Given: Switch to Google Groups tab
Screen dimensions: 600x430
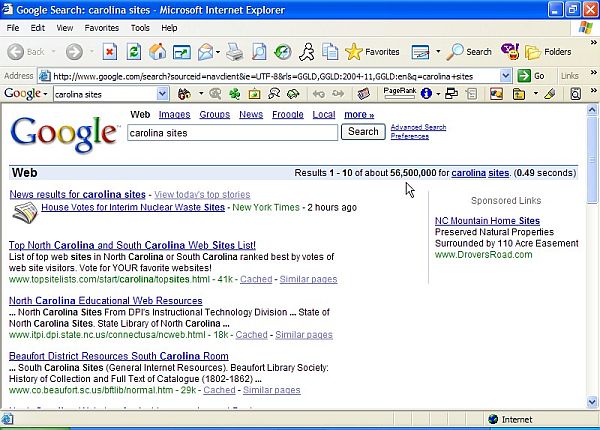Looking at the screenshot, I should tap(215, 114).
